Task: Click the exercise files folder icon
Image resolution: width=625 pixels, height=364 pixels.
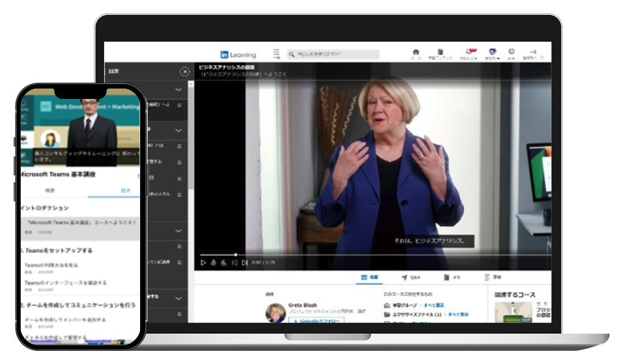Action: [x=387, y=315]
